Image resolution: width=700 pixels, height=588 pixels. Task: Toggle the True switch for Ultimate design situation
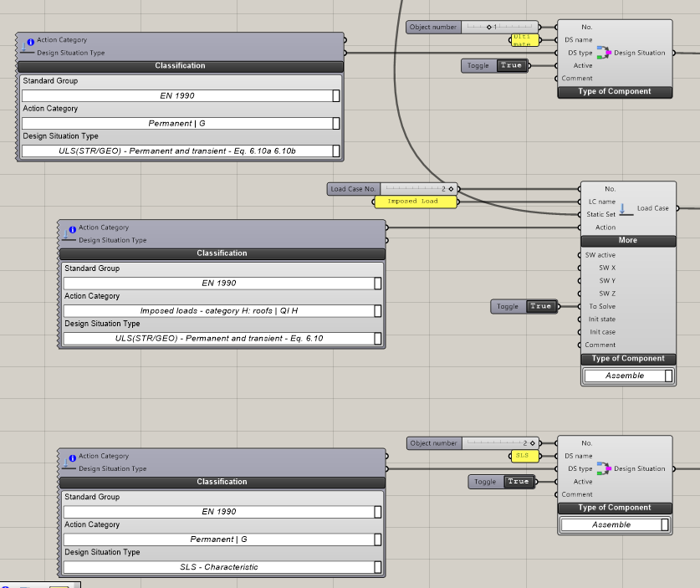coord(511,65)
